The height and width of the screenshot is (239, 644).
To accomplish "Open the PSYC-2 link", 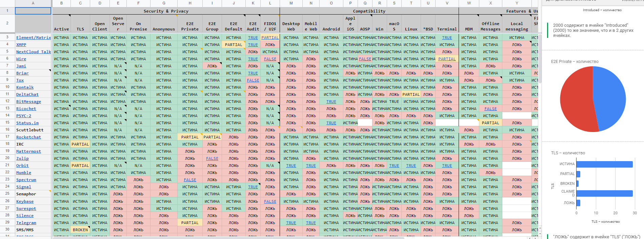I will (24, 116).
